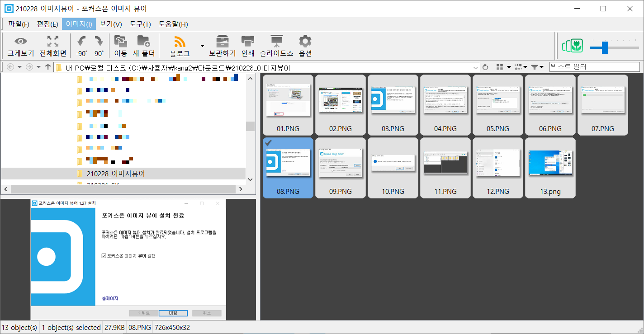The height and width of the screenshot is (334, 644).
Task: Click the folder tree vertical scrollbar
Action: 250,126
